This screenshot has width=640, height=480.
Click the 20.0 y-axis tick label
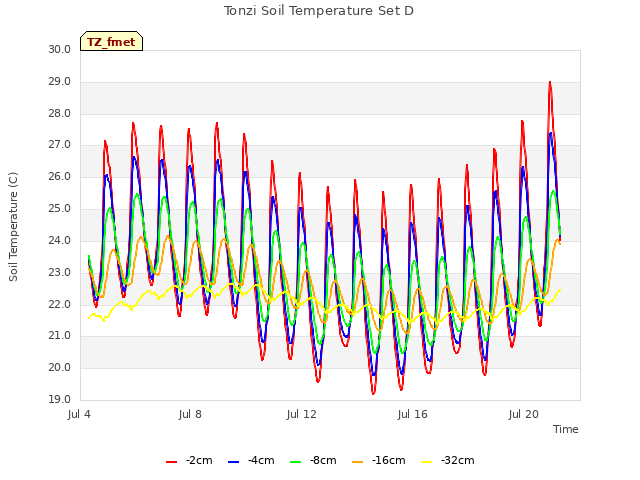[x=60, y=367]
